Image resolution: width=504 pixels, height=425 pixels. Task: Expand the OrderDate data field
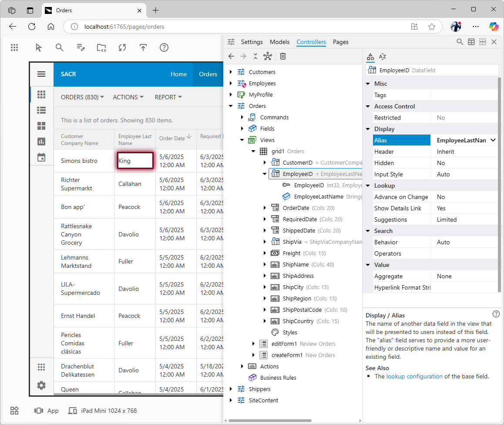click(265, 208)
